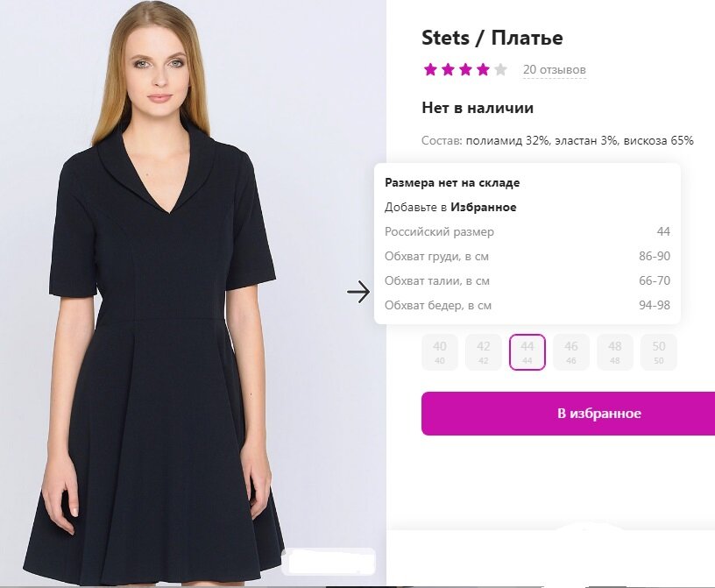
Task: Pick size 50
Action: [659, 352]
